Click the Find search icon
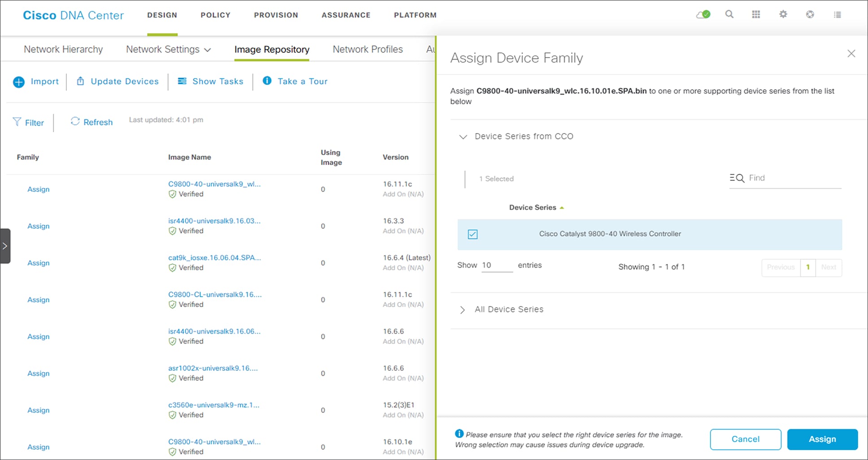The height and width of the screenshot is (460, 868). pyautogui.click(x=737, y=178)
